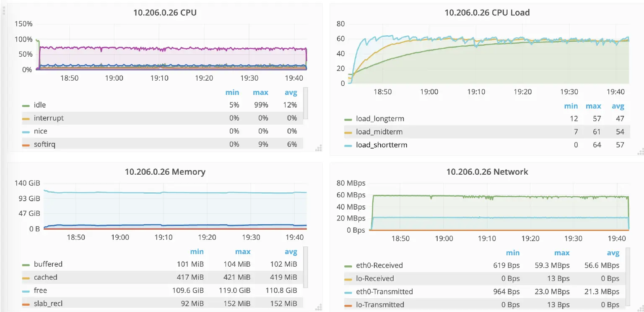
Task: Grab the Memory panel resize corner
Action: 318,307
